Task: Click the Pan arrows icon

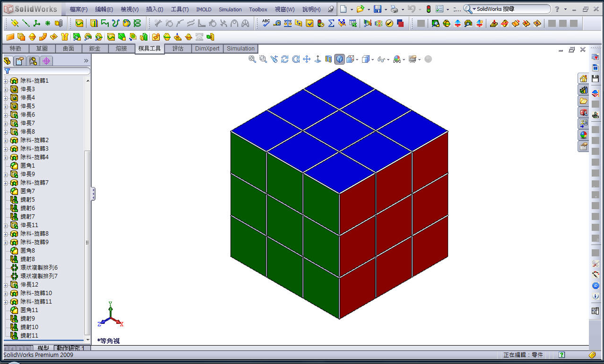Action: (x=307, y=59)
